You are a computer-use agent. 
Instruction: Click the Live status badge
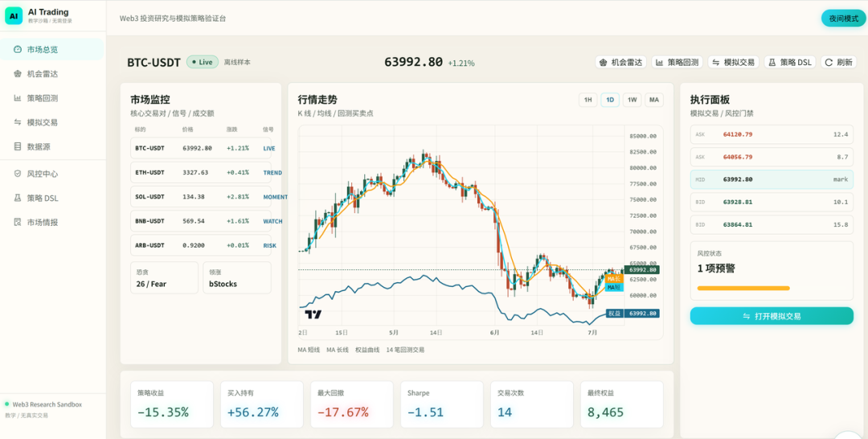click(203, 62)
